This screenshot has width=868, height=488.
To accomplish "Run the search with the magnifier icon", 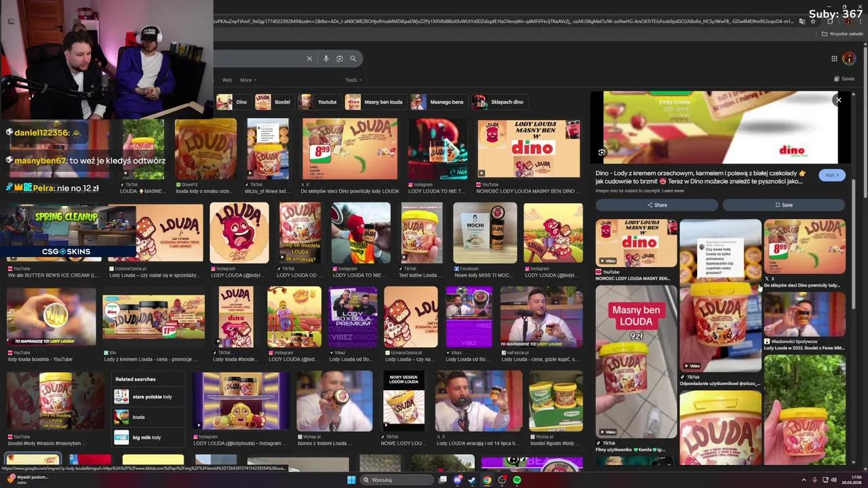I will [353, 58].
